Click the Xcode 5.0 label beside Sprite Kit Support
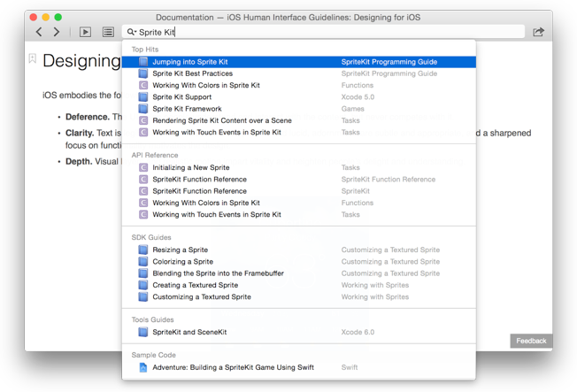577x392 pixels. [358, 97]
